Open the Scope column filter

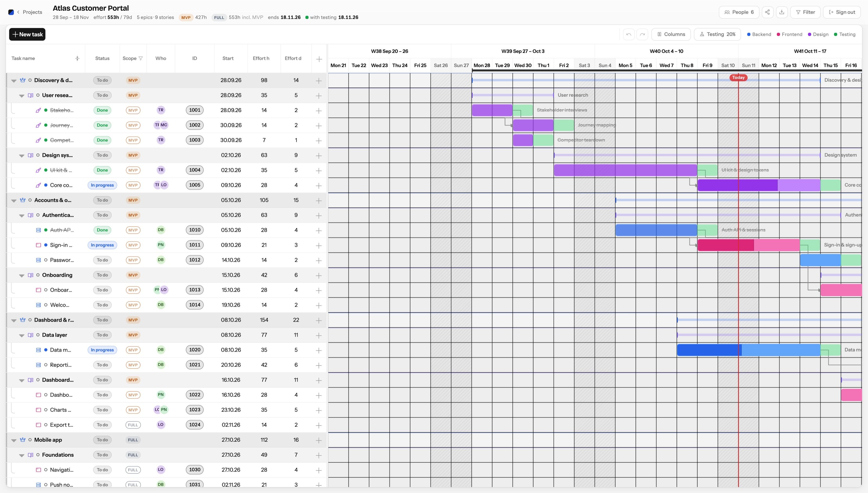pyautogui.click(x=141, y=58)
